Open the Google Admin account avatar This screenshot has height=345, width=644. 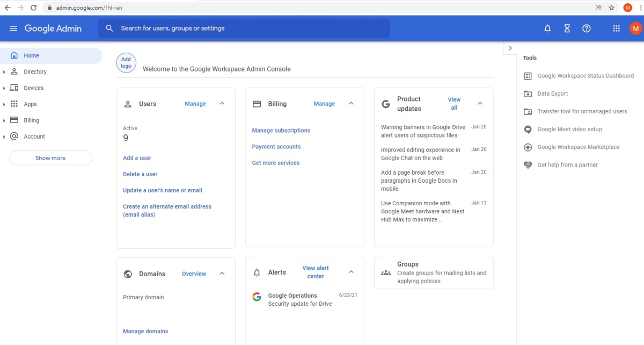(x=635, y=28)
